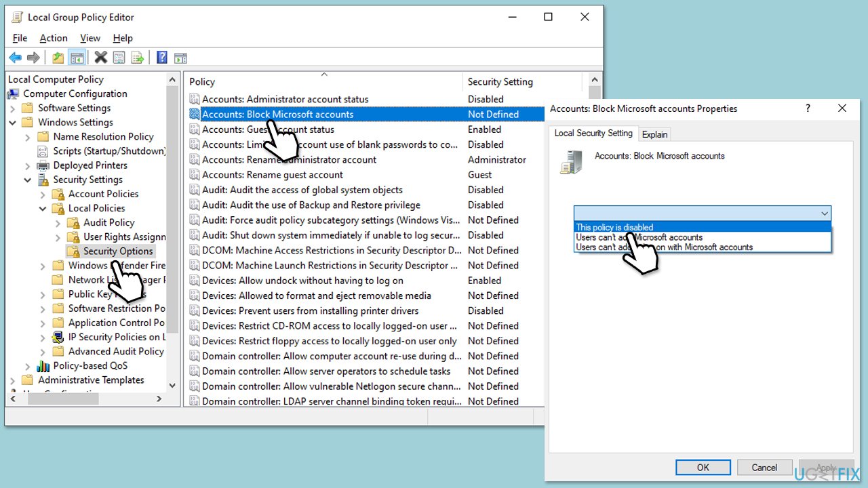Click the policy list scroll up arrow
Screen dimensions: 868x488
[x=595, y=79]
